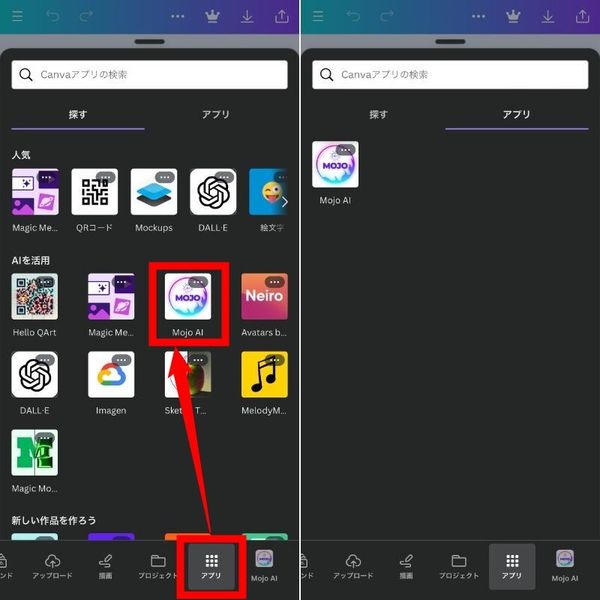Open QRコード app
This screenshot has height=600, width=600.
(95, 192)
